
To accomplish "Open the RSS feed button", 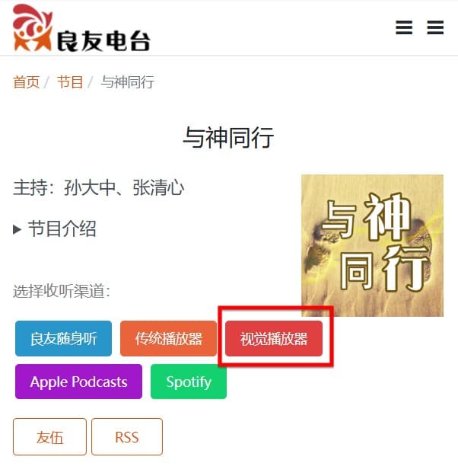I will 127,437.
